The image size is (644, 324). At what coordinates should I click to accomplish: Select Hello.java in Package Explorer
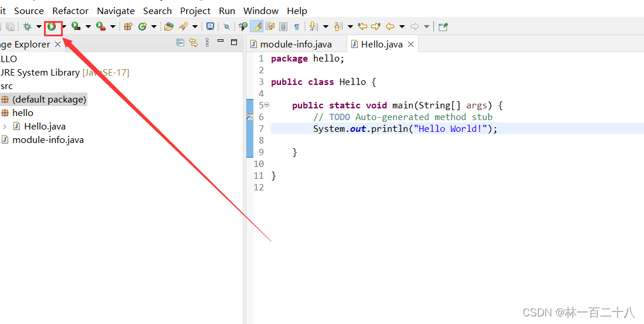point(39,127)
